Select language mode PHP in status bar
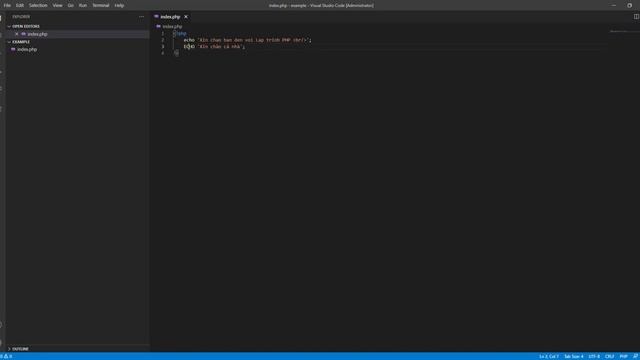The width and height of the screenshot is (640, 360). point(623,356)
